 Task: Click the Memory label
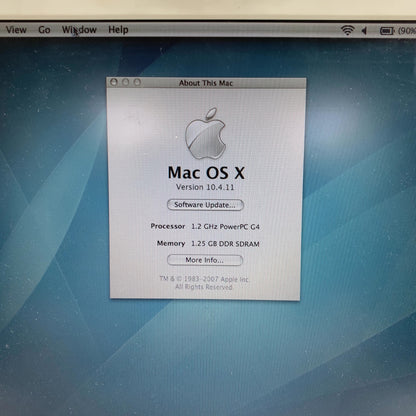click(171, 243)
